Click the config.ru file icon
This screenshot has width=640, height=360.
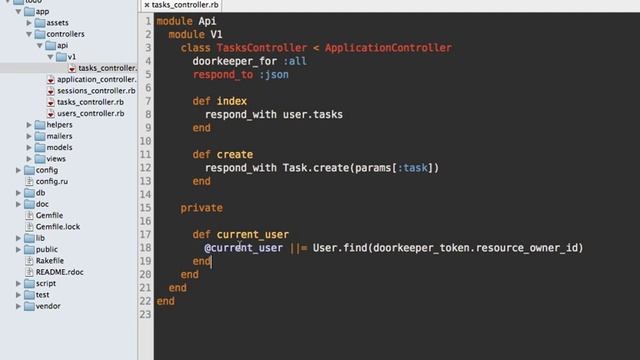tap(29, 182)
